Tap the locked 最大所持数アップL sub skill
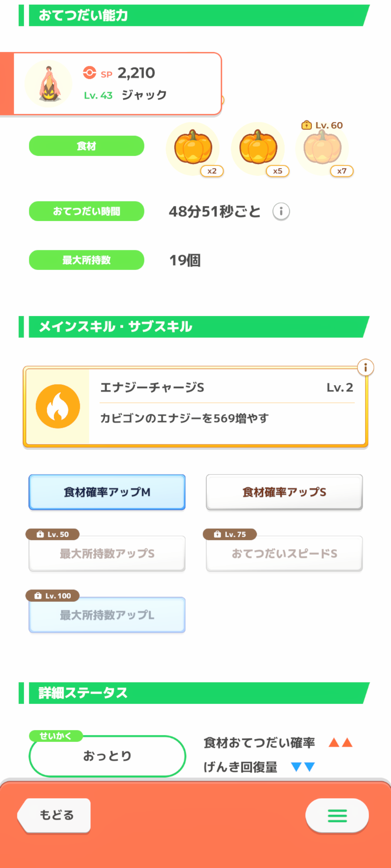Screen dimensions: 391x868 107,615
